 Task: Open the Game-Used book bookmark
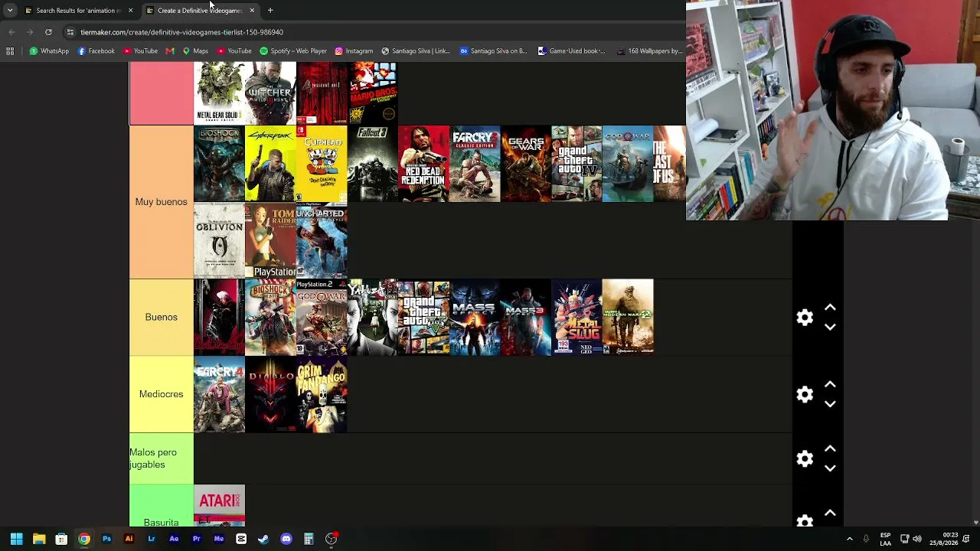[x=571, y=51]
